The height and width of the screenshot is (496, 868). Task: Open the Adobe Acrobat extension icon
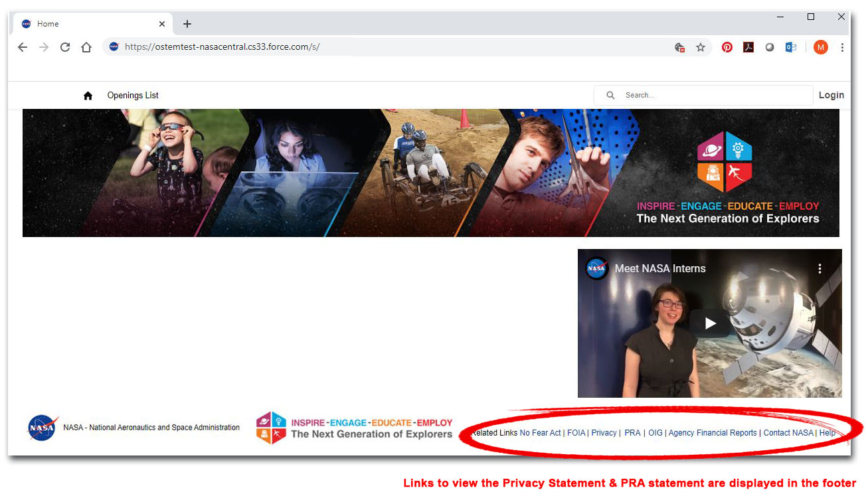coord(748,47)
